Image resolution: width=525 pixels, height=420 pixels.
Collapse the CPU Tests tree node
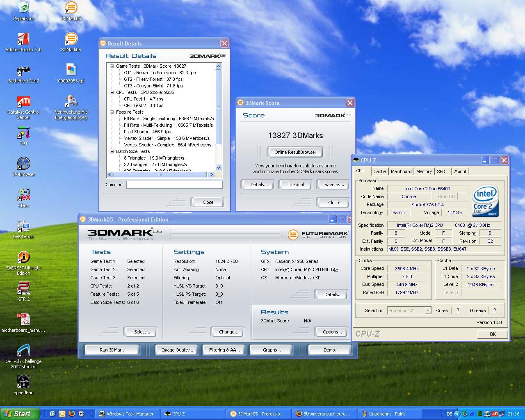[112, 92]
